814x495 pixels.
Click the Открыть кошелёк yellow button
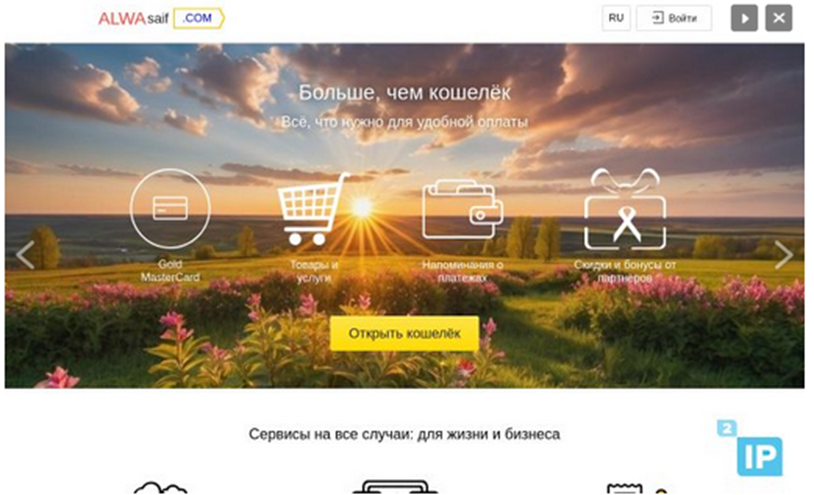[x=404, y=333]
